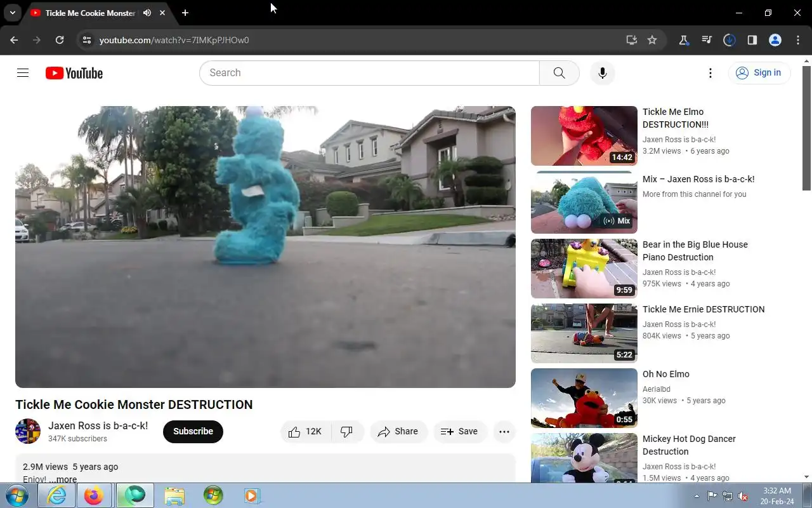Open the media player taskbar icon
The width and height of the screenshot is (812, 508).
tap(252, 495)
